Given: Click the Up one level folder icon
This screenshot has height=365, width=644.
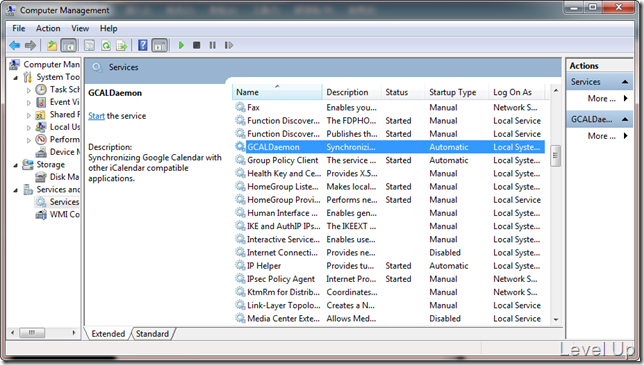Looking at the screenshot, I should (52, 45).
